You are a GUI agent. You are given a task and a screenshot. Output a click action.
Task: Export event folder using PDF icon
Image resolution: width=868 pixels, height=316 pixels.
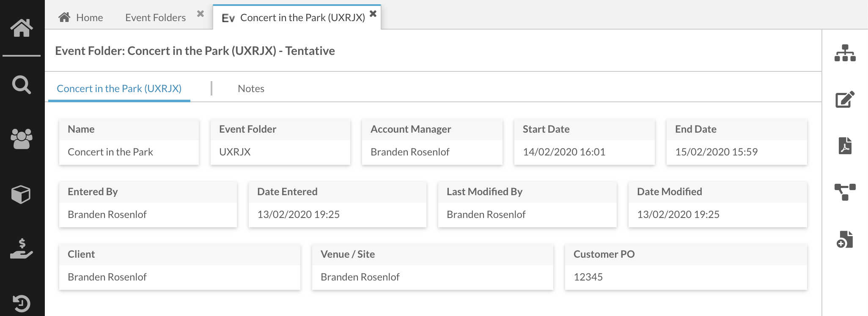tap(845, 146)
